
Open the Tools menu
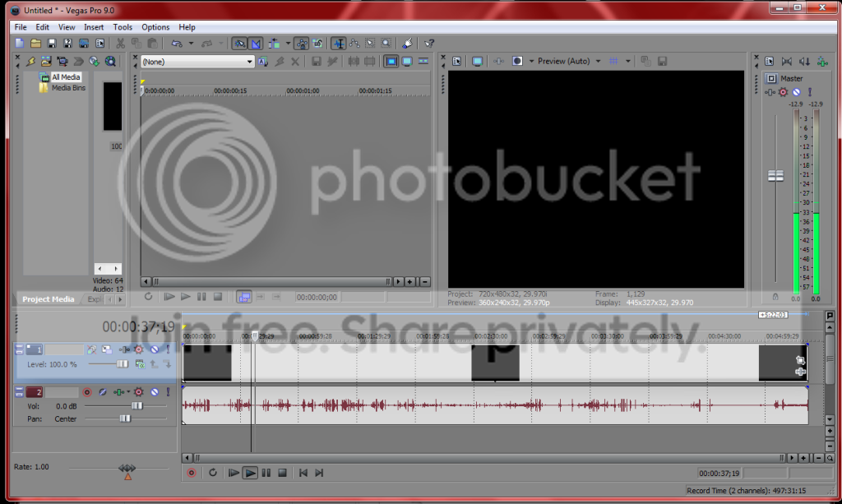pos(123,27)
